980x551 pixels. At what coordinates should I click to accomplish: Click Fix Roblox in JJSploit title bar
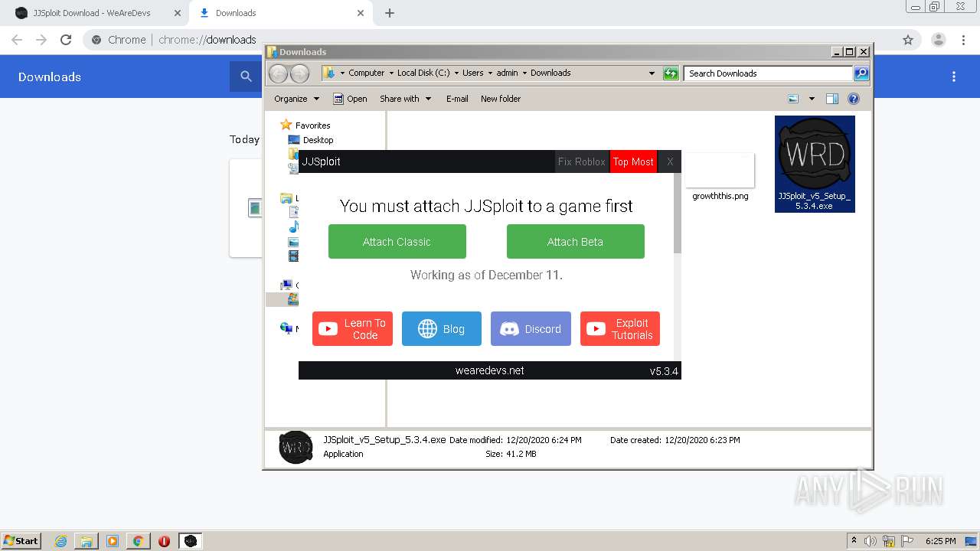point(582,161)
